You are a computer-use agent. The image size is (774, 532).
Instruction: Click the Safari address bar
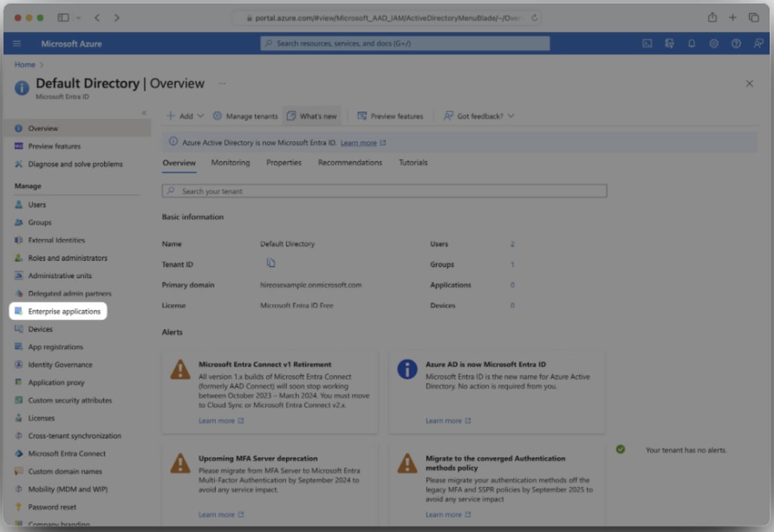pyautogui.click(x=387, y=18)
